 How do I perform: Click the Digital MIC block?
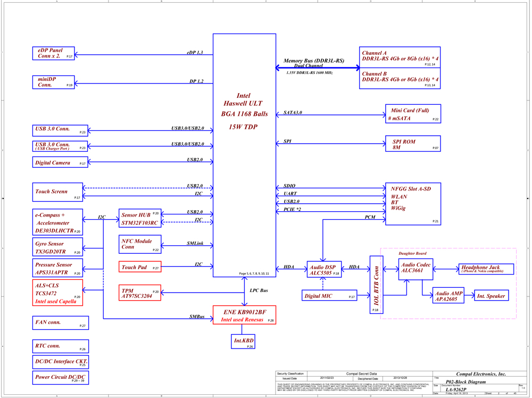tap(329, 295)
